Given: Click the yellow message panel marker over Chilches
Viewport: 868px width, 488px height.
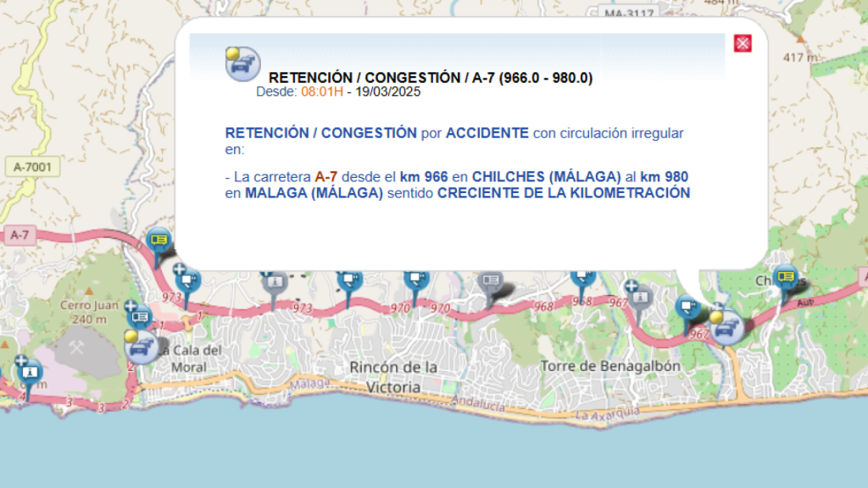Looking at the screenshot, I should point(787,277).
